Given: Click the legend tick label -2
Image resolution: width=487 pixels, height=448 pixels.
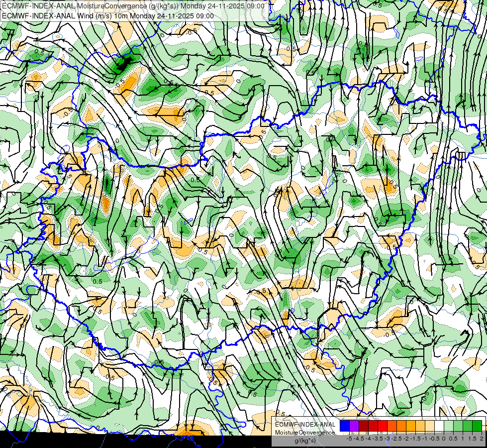Looking at the screenshot, I should point(406,439).
